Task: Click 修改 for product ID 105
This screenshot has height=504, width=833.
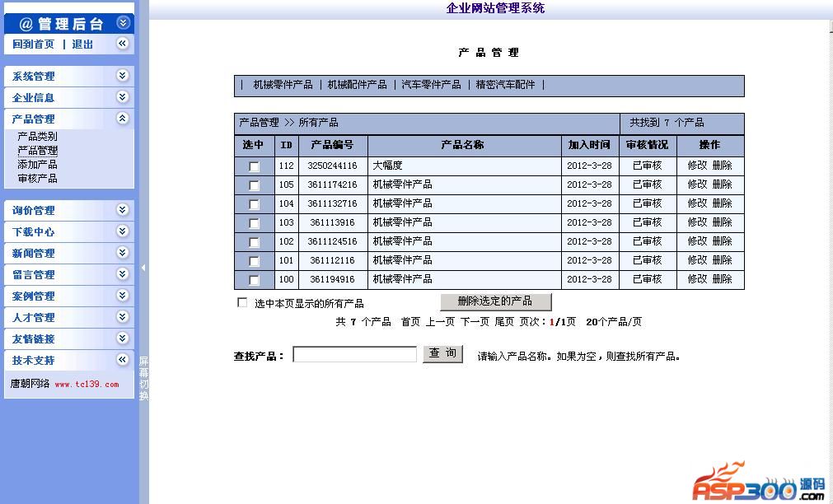Action: pos(698,184)
